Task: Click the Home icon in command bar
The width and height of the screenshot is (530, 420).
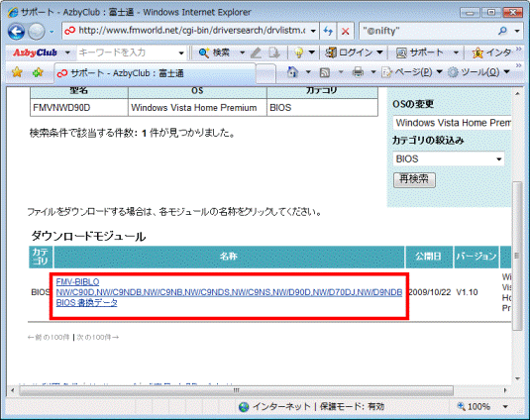Action: point(292,72)
